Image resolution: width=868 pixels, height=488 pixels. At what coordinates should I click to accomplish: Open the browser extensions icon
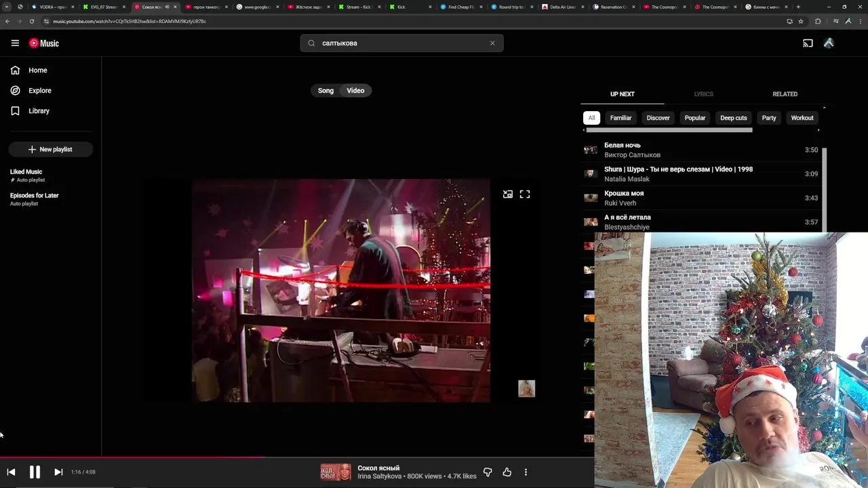(x=818, y=21)
